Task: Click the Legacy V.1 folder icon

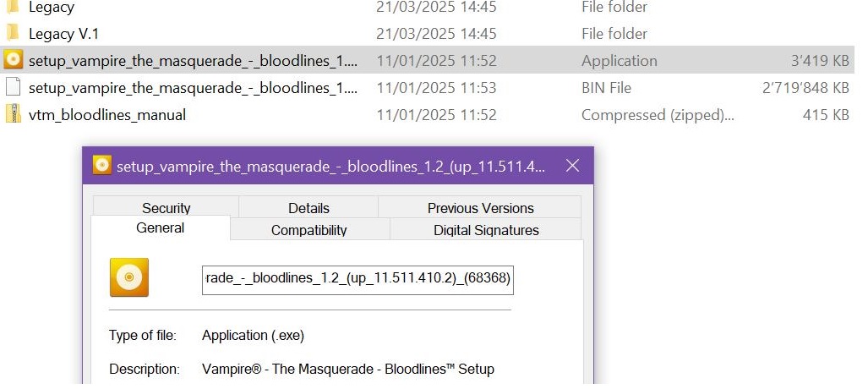Action: [13, 33]
